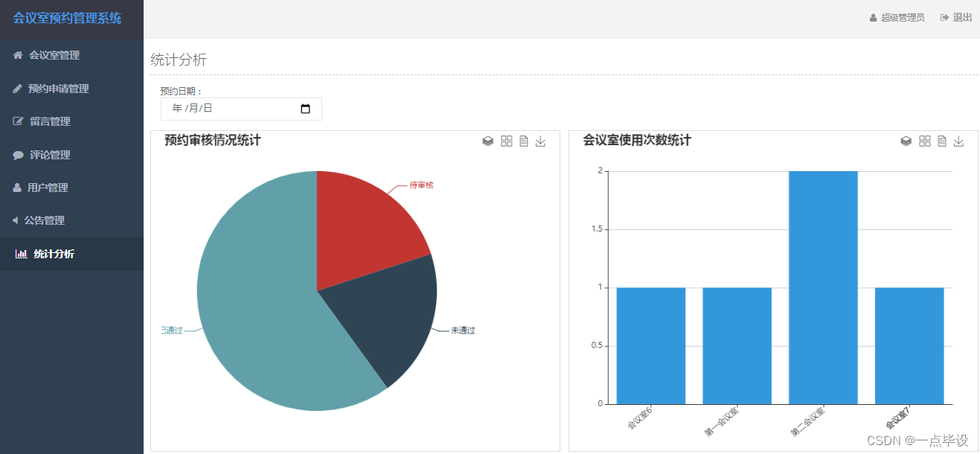This screenshot has height=454, width=980.
Task: Click the grid icon on 预约审核情况统计 chart
Action: point(507,141)
